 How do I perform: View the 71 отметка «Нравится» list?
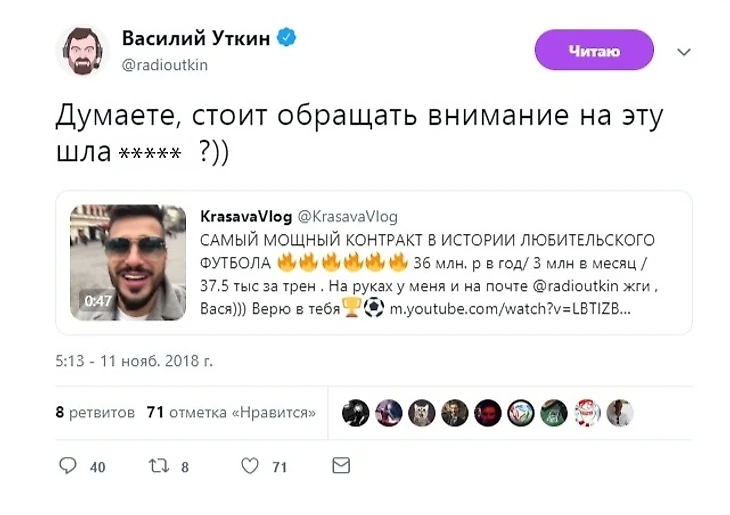[231, 413]
